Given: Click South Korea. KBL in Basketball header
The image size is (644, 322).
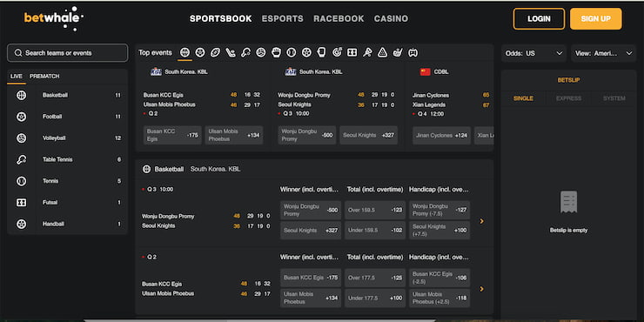Looking at the screenshot, I should [215, 169].
